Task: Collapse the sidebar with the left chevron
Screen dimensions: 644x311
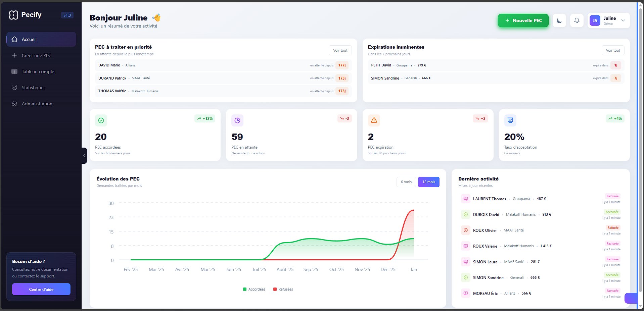Action: pos(84,155)
